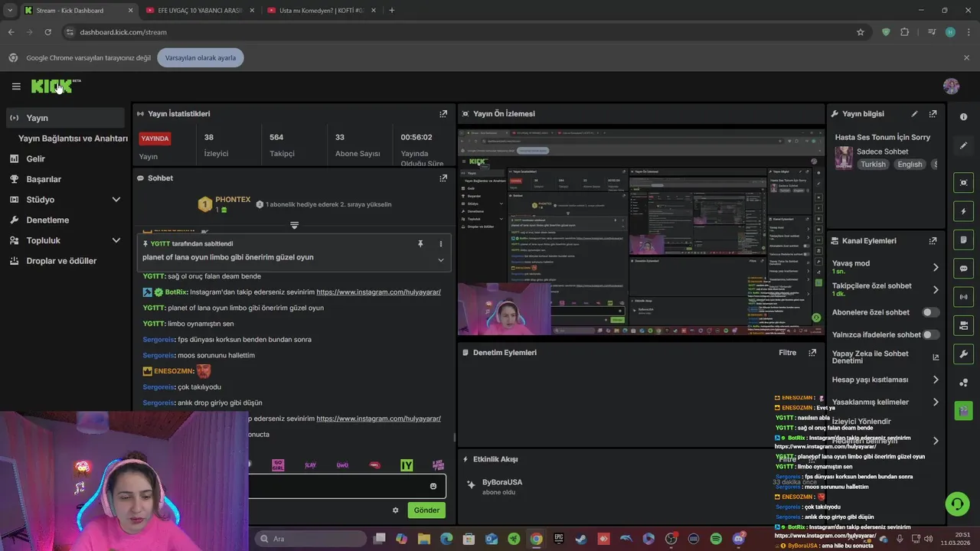Click the Windows taskbar Ara search box
This screenshot has width=980, height=551.
click(309, 539)
